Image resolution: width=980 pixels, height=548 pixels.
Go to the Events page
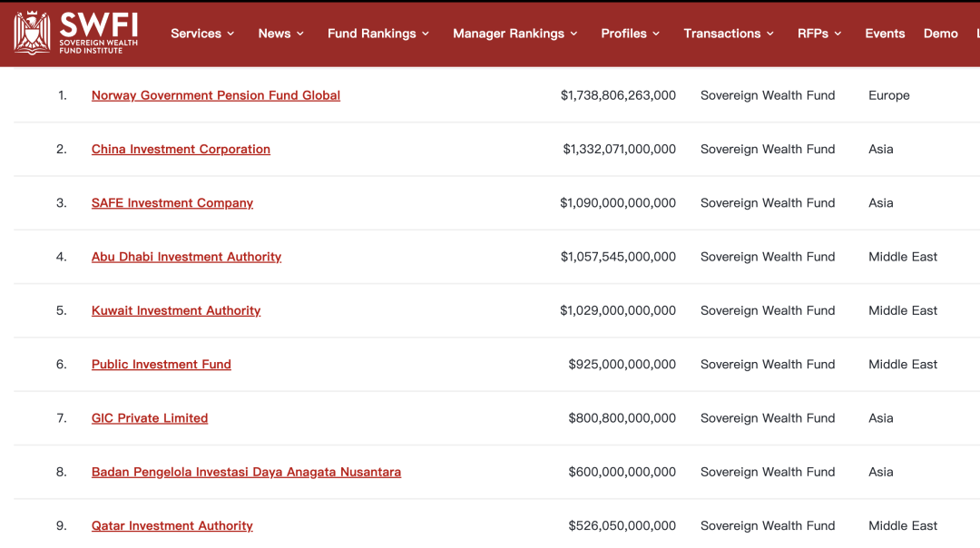885,34
